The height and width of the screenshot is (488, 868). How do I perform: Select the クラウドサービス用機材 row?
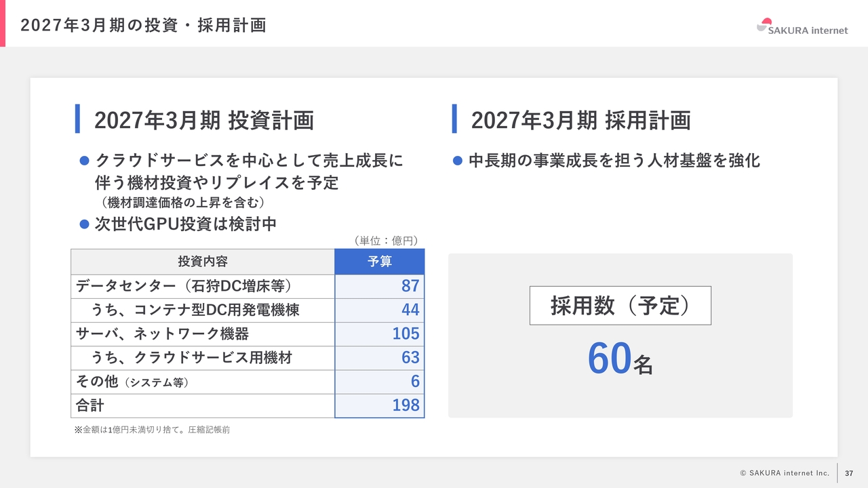point(248,357)
